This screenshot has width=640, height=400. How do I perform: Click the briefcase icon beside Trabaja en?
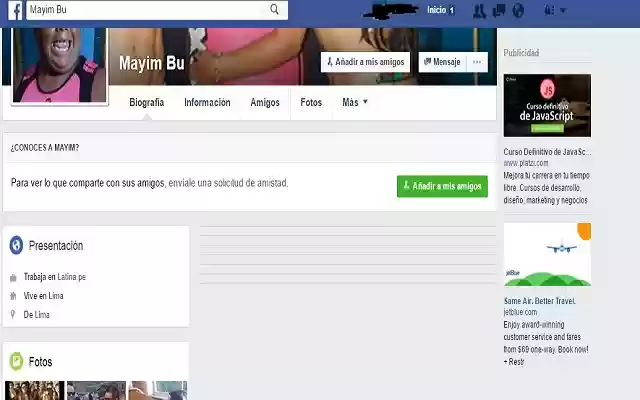tap(13, 278)
